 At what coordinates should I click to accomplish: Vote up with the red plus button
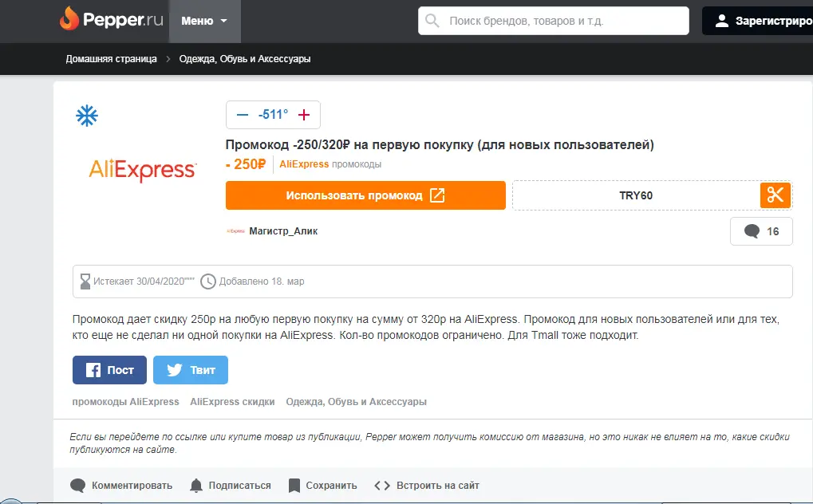point(304,115)
